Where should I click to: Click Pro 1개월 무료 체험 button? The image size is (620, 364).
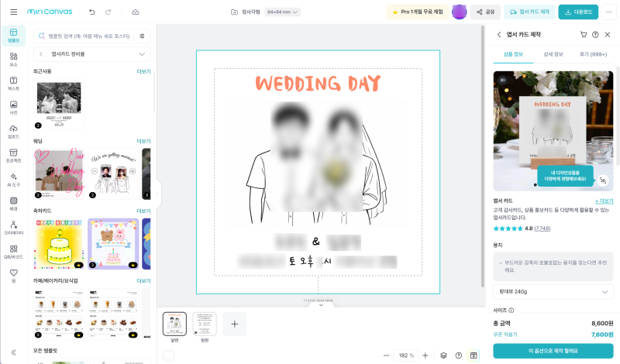418,12
